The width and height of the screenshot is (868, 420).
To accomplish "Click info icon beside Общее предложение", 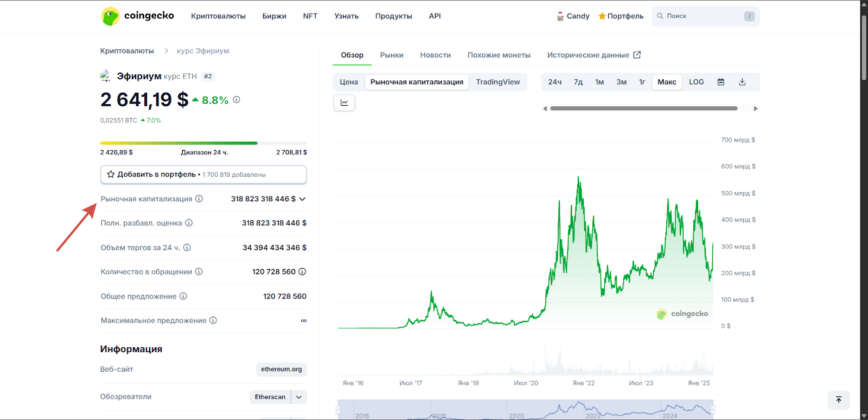I will click(x=183, y=296).
